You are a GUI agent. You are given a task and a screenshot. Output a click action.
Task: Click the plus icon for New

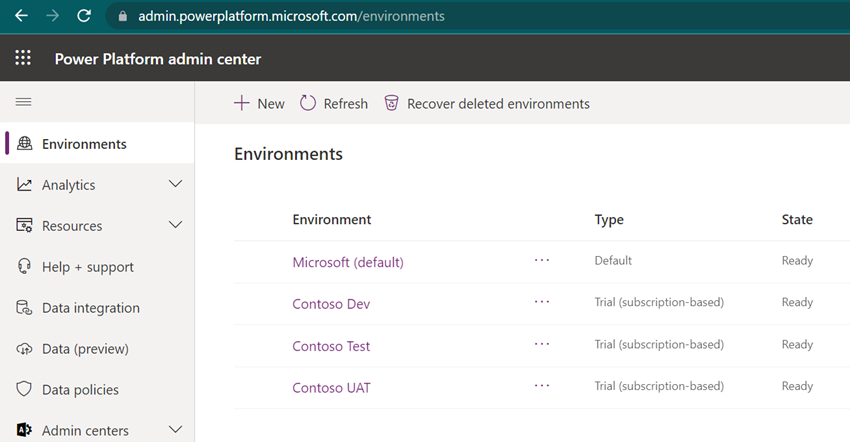(x=242, y=103)
